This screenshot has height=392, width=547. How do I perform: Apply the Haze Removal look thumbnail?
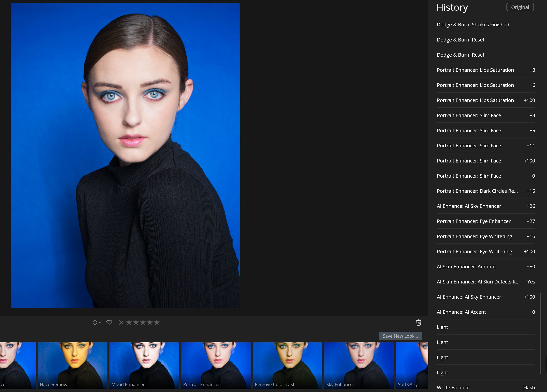[72, 365]
